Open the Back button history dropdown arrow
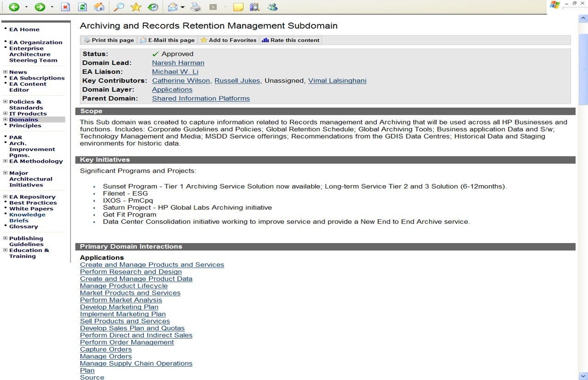This screenshot has width=588, height=380. 26,7
